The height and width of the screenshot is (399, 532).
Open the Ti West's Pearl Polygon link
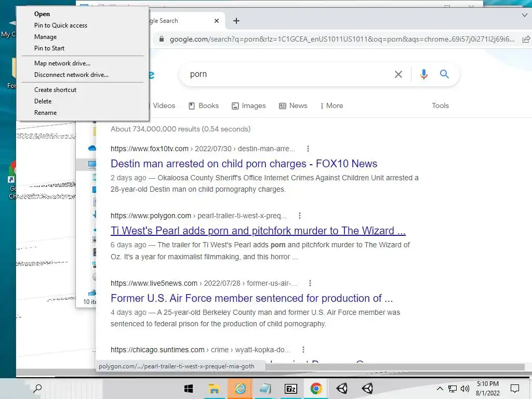[x=258, y=231]
